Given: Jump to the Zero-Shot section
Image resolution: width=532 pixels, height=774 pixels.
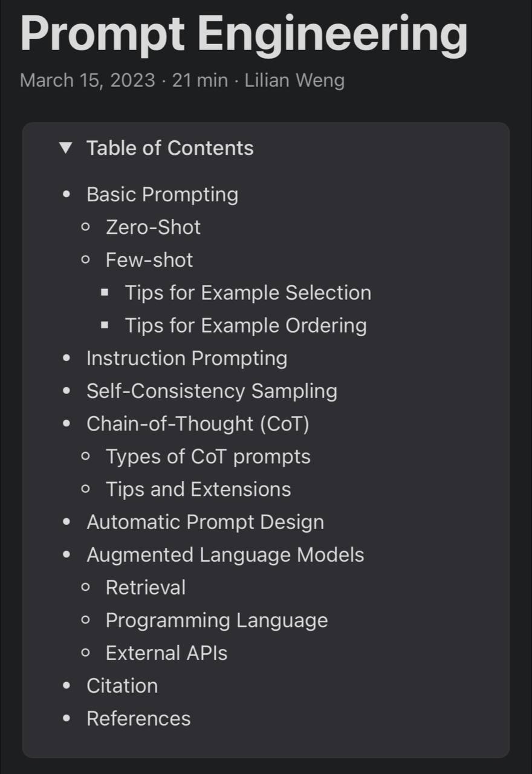Looking at the screenshot, I should (x=153, y=227).
